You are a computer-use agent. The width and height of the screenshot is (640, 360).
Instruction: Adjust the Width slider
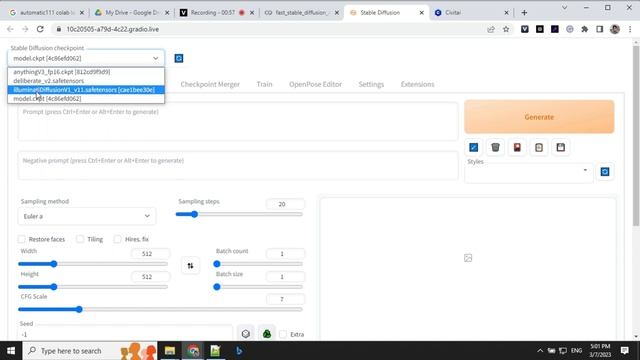93,264
